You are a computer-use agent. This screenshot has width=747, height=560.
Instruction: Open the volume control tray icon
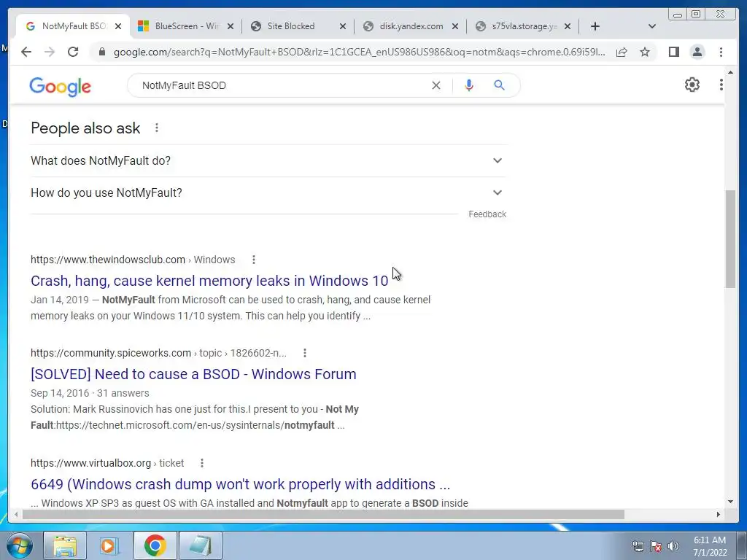pos(673,546)
